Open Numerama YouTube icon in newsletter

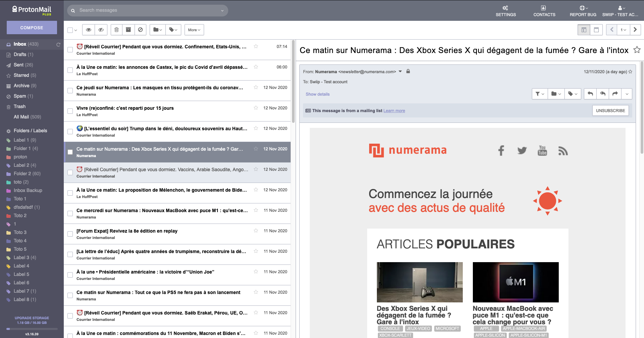tap(542, 150)
